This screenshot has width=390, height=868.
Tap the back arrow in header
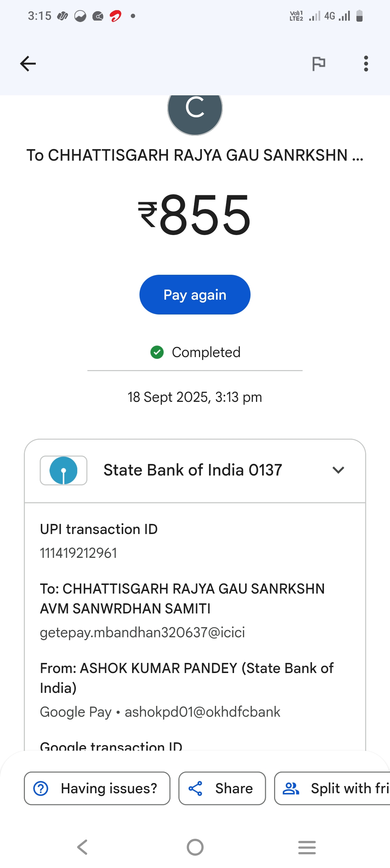(28, 64)
